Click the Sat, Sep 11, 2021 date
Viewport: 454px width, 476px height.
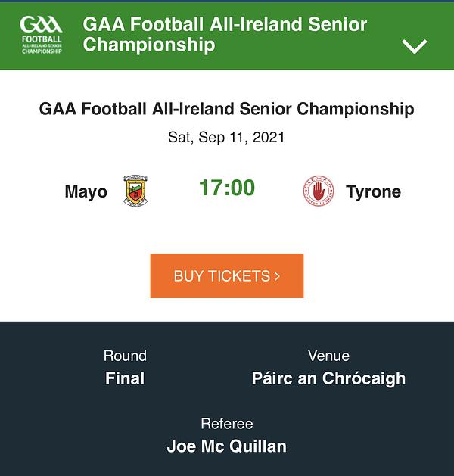226,137
